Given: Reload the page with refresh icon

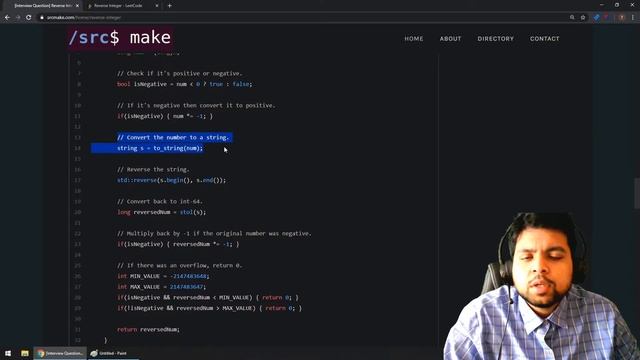Looking at the screenshot, I should (x=29, y=18).
